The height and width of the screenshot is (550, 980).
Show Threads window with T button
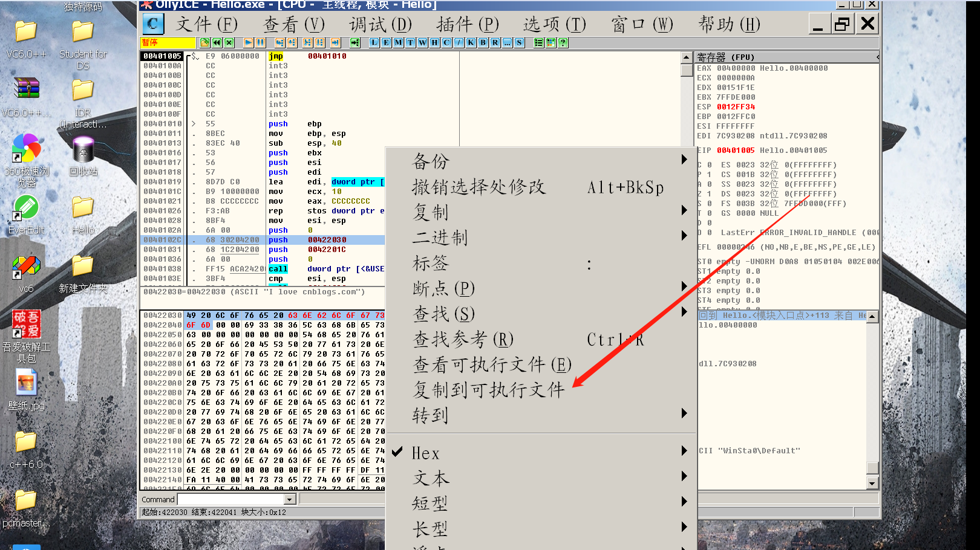[x=411, y=42]
